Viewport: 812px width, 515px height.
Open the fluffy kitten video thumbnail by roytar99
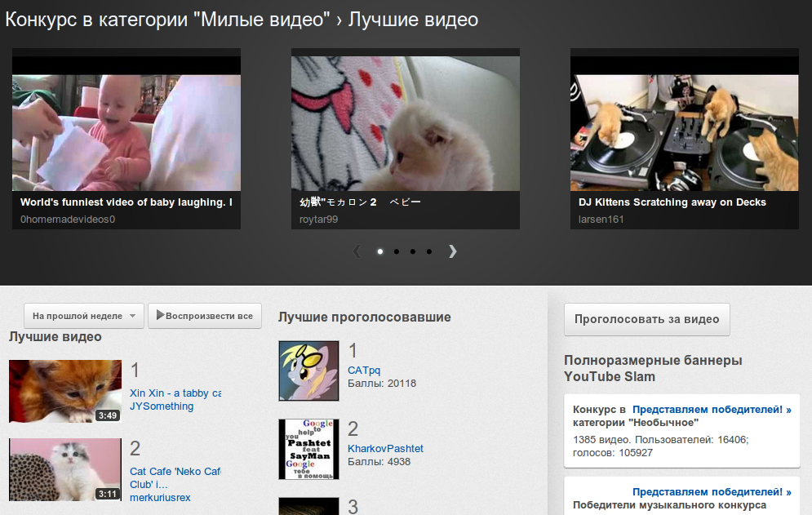[x=406, y=123]
